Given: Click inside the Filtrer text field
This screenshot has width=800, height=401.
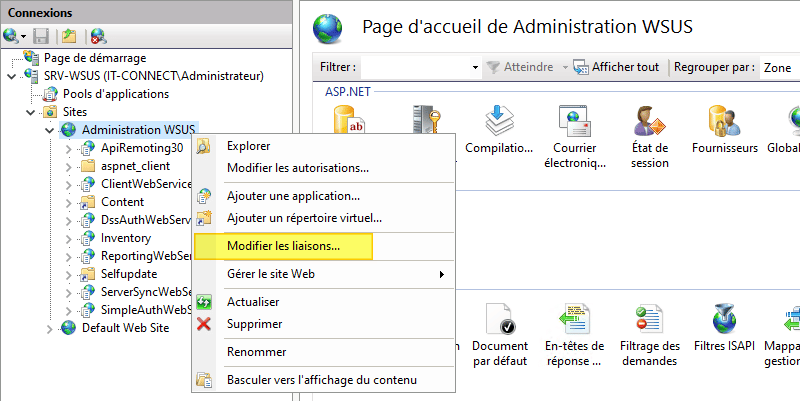Looking at the screenshot, I should pos(414,67).
